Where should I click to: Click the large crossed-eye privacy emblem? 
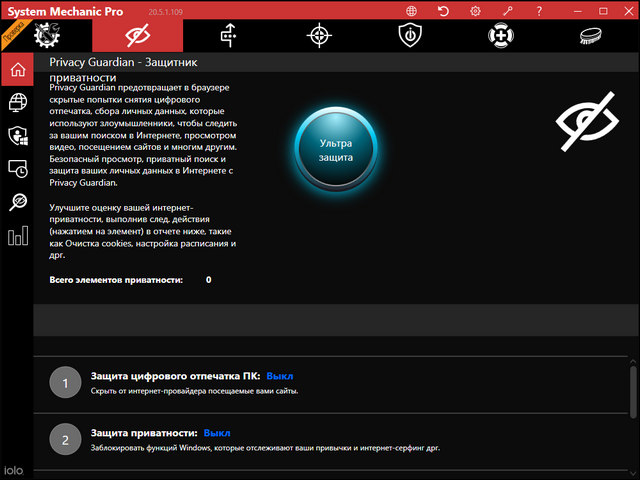[x=587, y=121]
